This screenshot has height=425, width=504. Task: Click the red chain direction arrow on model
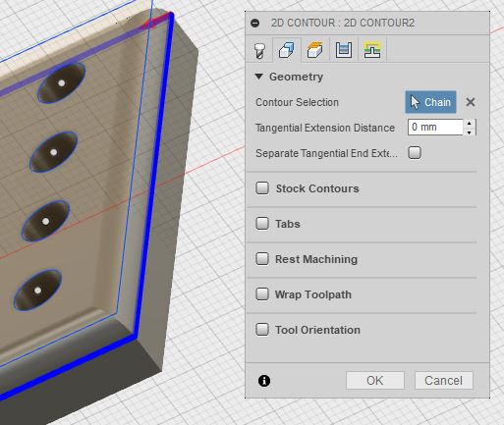pos(155,23)
